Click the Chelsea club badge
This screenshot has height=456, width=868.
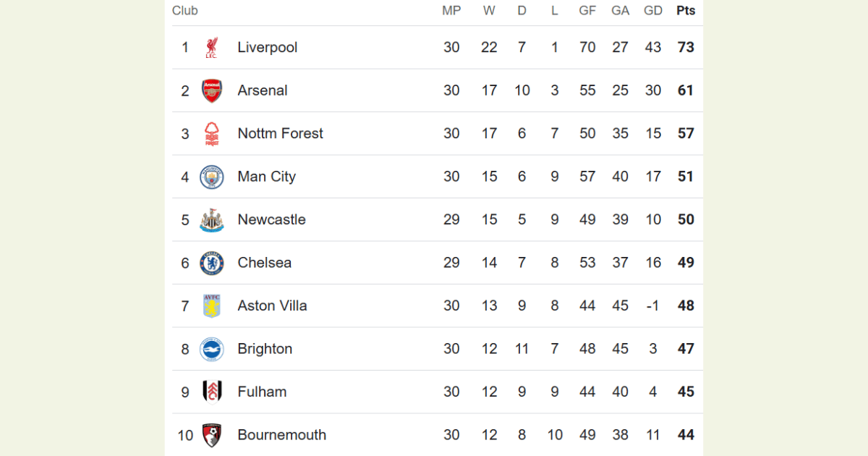click(212, 263)
